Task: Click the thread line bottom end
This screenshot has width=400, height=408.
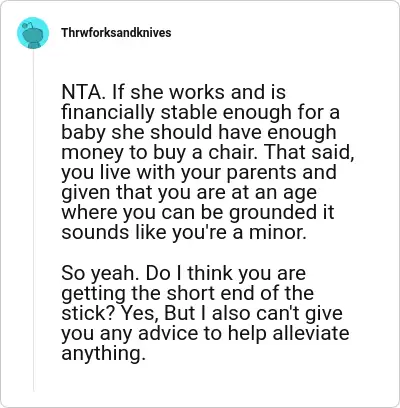Action: 33,389
